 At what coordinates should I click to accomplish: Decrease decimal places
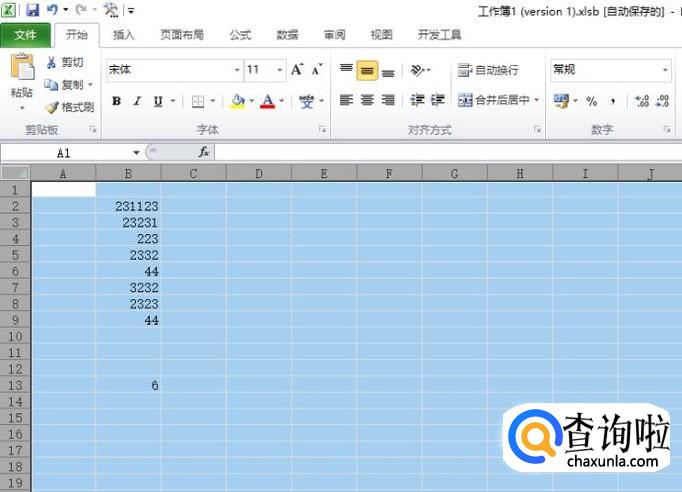[662, 101]
